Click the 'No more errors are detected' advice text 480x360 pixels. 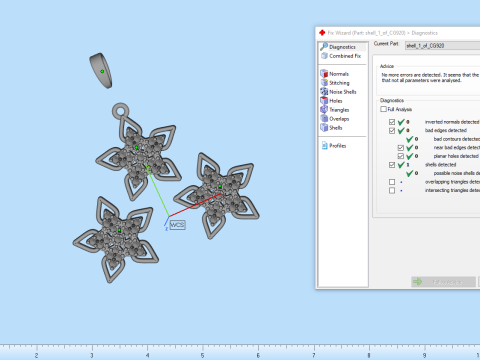coord(430,77)
